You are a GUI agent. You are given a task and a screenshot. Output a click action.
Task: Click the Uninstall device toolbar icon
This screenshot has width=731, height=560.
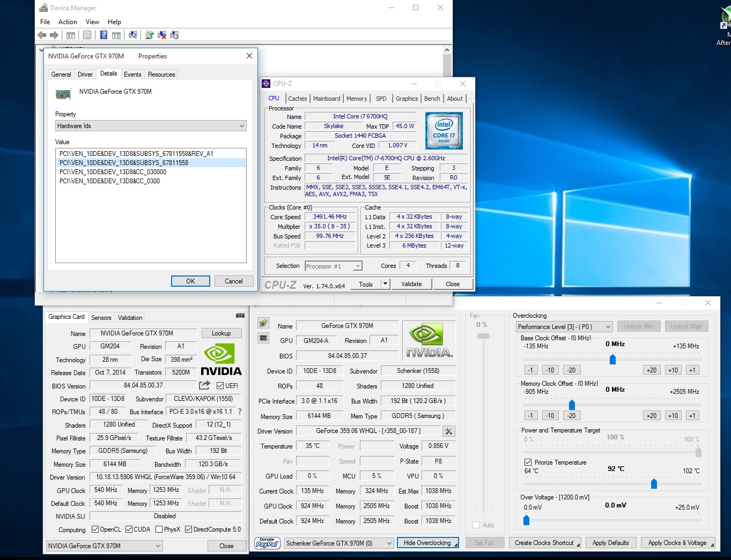pyautogui.click(x=162, y=35)
